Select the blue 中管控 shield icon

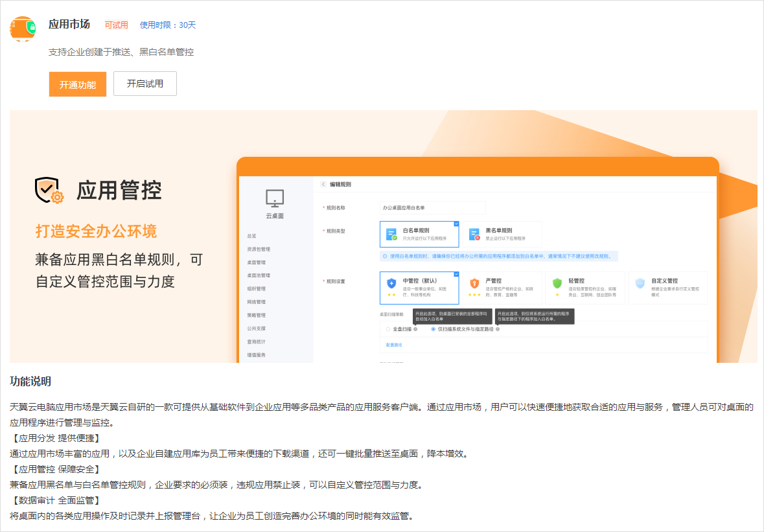(392, 283)
